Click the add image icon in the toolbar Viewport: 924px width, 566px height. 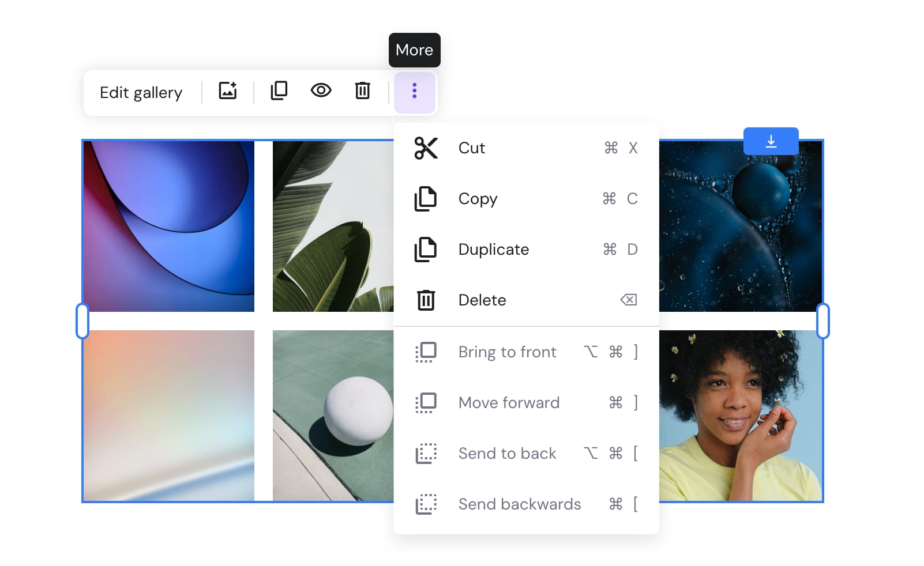pos(227,91)
